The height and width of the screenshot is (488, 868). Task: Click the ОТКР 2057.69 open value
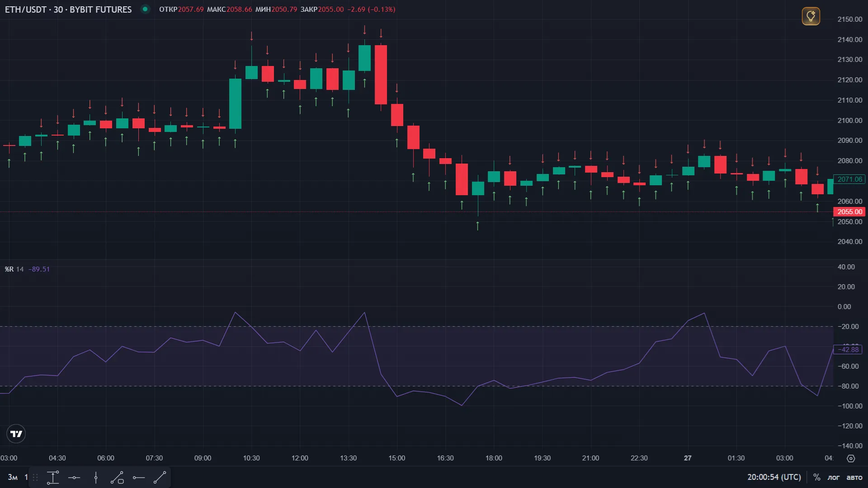tap(181, 9)
